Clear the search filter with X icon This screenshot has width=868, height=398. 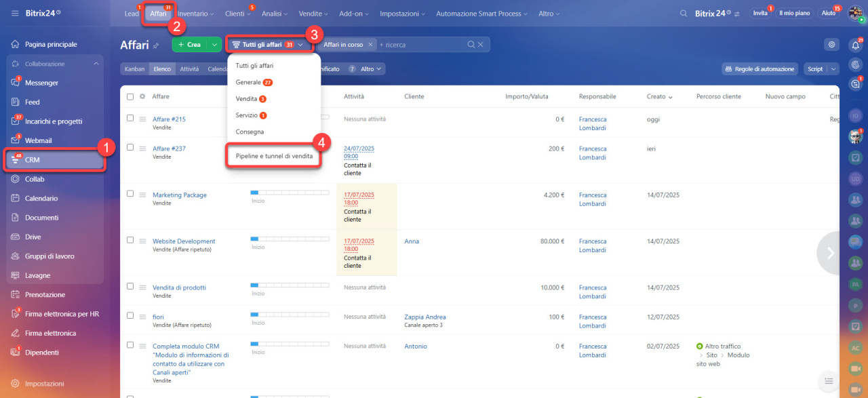tap(481, 45)
